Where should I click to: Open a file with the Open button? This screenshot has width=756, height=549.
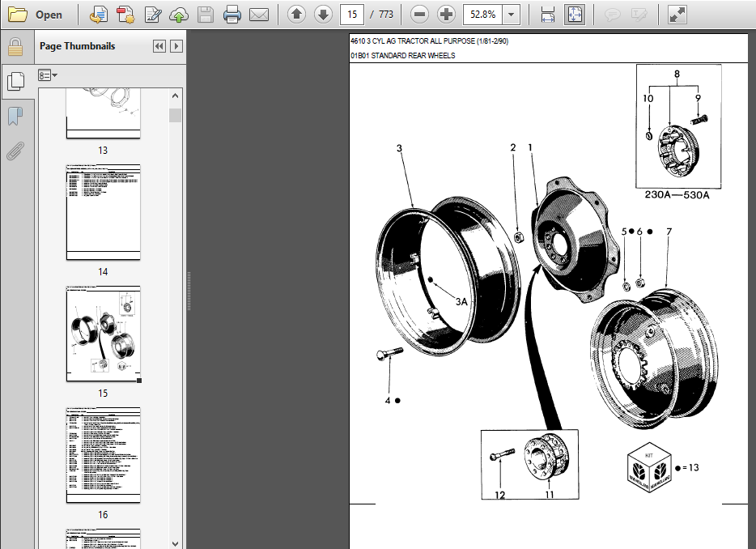36,15
